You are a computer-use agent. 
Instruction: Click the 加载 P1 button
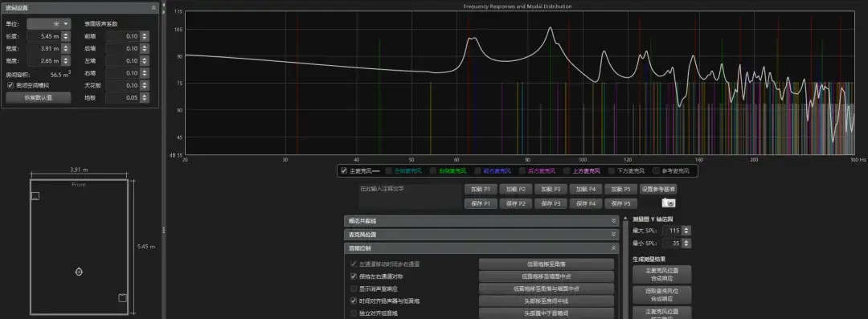click(x=480, y=190)
